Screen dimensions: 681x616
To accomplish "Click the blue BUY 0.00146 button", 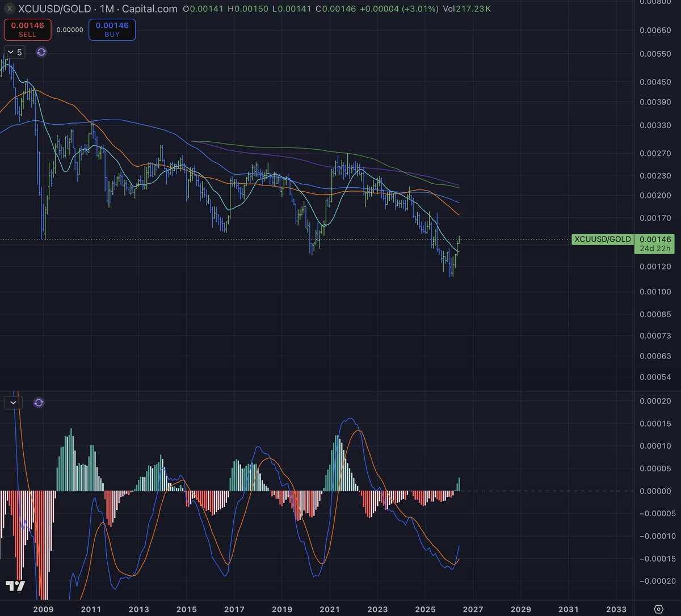I will coord(112,30).
